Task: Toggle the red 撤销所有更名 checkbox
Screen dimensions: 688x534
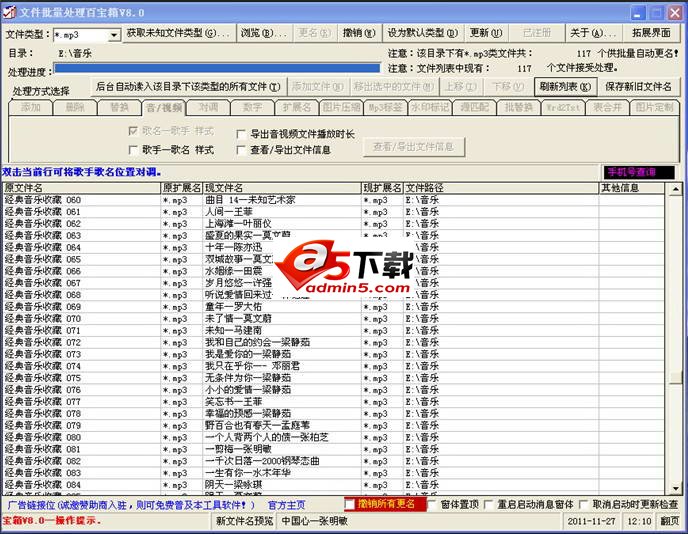Action: 350,505
